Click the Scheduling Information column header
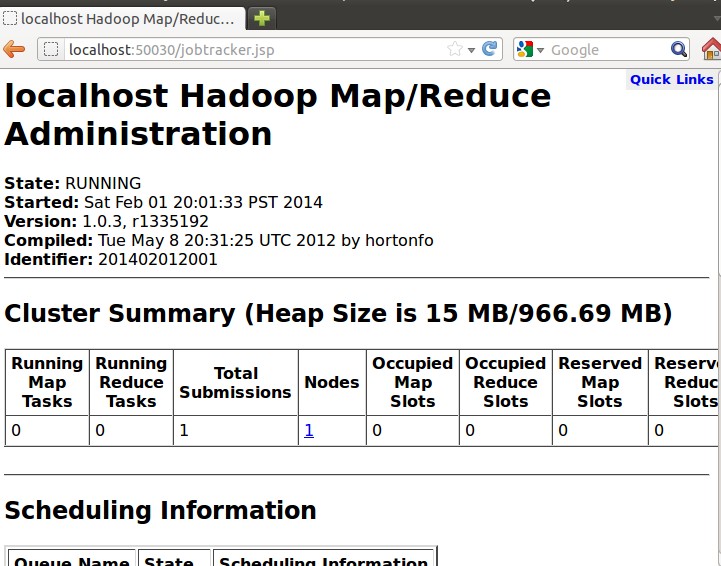The width and height of the screenshot is (721, 566). [323, 560]
